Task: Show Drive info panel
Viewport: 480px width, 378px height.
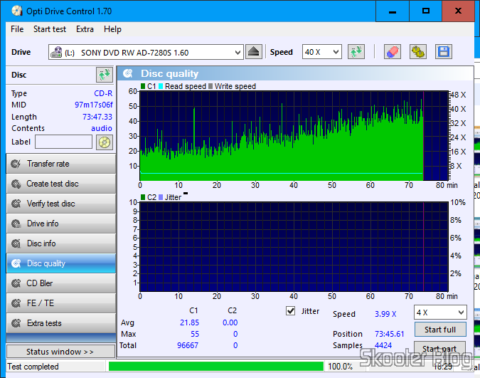Action: pos(61,224)
